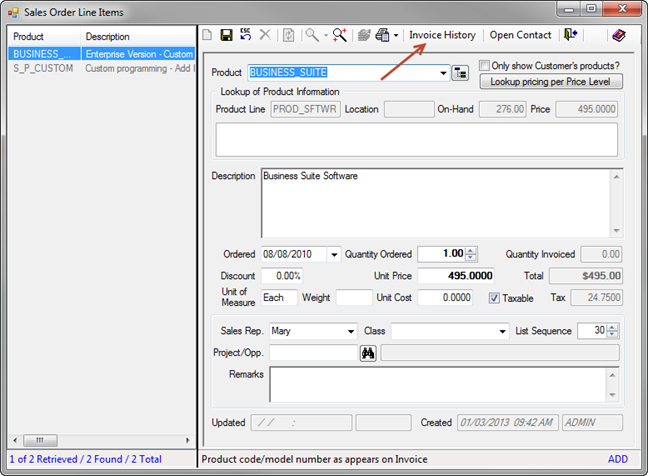Image resolution: width=648 pixels, height=476 pixels.
Task: Click the exit door icon
Action: 570,35
